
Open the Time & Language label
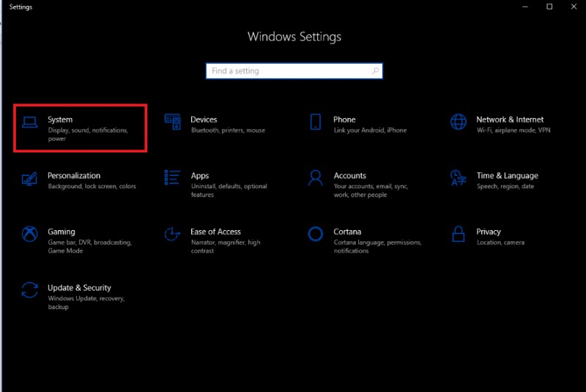pos(507,176)
